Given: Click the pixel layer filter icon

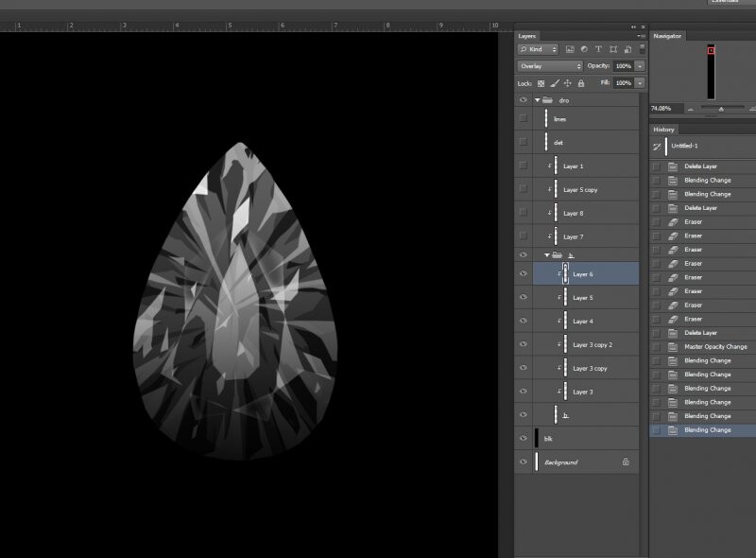Looking at the screenshot, I should tap(570, 49).
